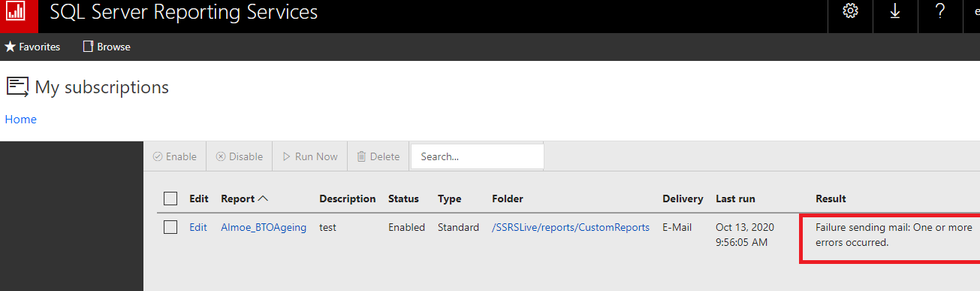This screenshot has height=291, width=980.
Task: Open the download arrow menu
Action: pos(895,12)
